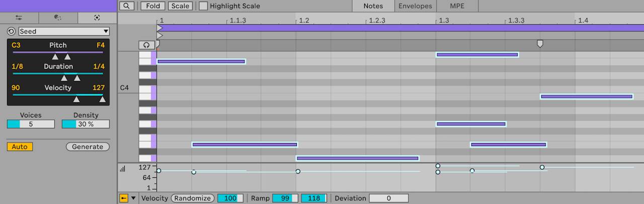
Task: Enable the Highlight Scale checkbox
Action: [x=203, y=6]
